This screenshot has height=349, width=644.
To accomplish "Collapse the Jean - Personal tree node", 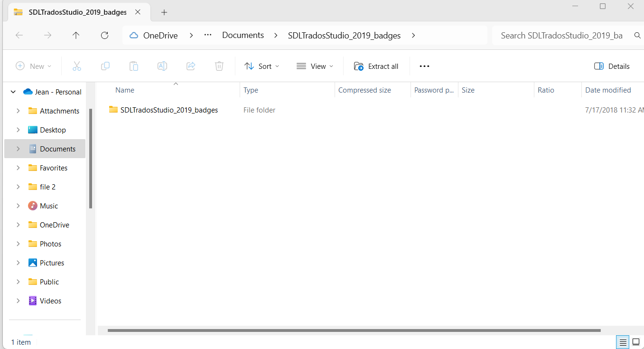I will click(x=13, y=92).
